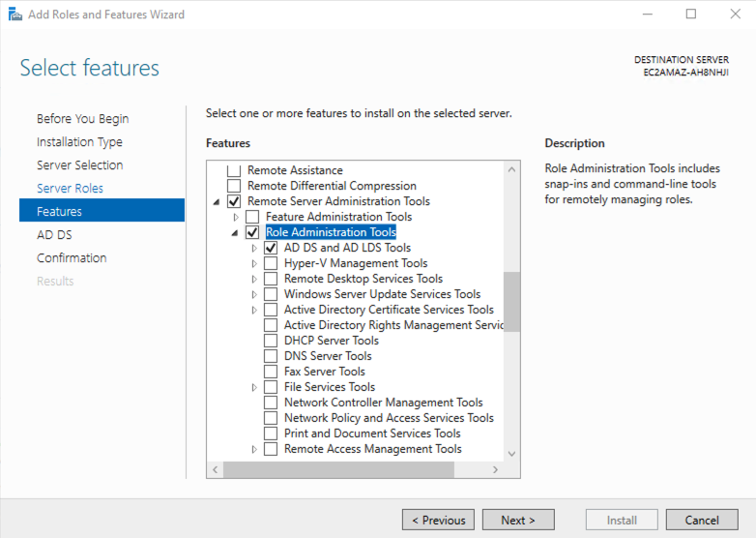Viewport: 756px width, 538px height.
Task: Go to Installation Type step
Action: point(79,142)
